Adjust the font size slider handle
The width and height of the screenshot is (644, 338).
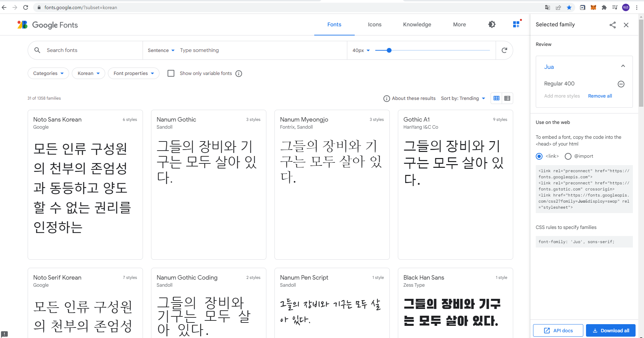(389, 50)
